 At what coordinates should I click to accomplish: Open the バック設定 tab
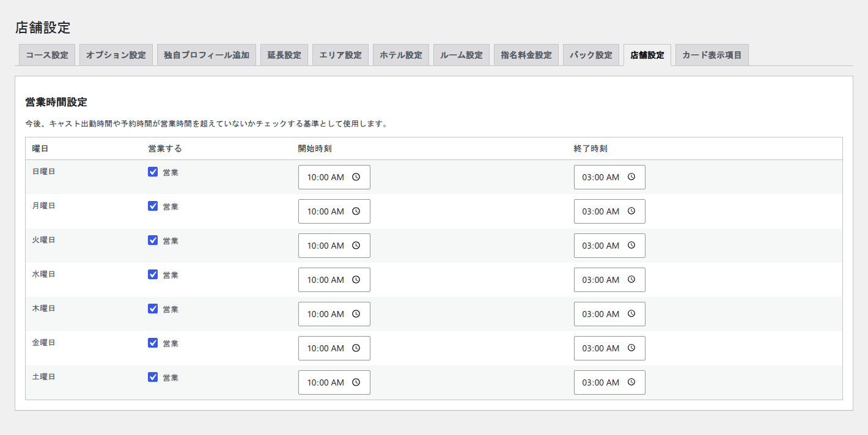point(591,55)
